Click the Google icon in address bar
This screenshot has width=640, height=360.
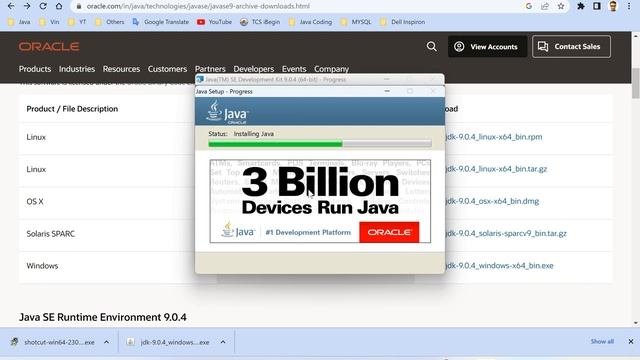[x=529, y=6]
